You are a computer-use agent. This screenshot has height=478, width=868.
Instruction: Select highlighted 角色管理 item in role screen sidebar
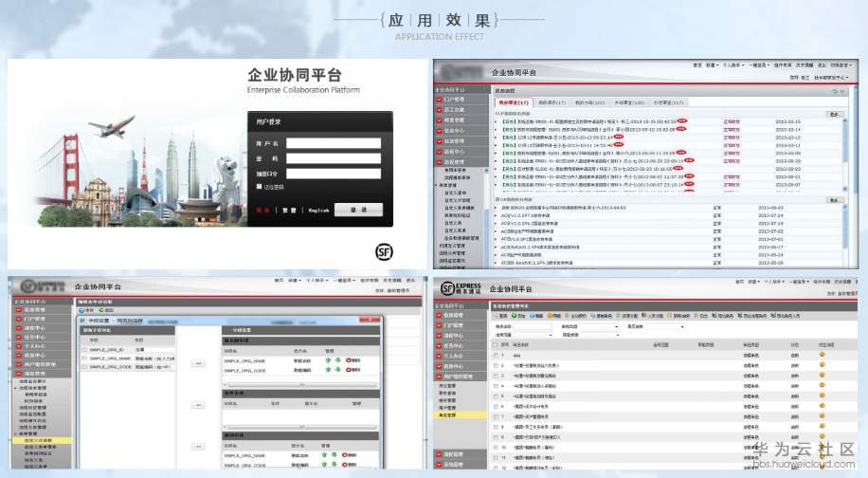[460, 414]
